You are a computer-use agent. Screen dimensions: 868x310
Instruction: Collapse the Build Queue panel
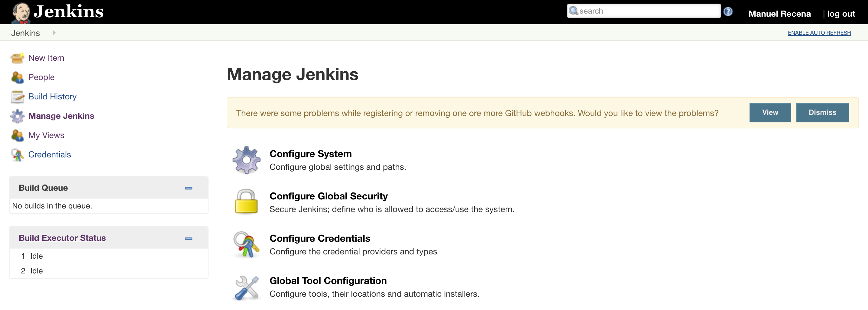(188, 188)
